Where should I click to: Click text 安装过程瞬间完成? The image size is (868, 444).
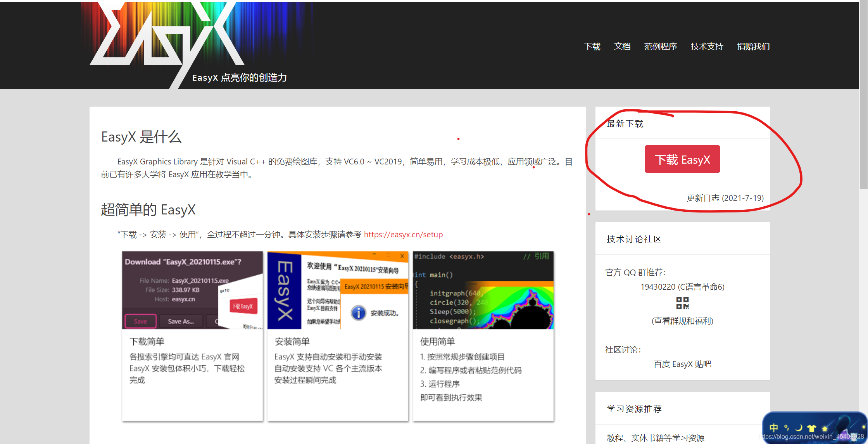tap(305, 380)
